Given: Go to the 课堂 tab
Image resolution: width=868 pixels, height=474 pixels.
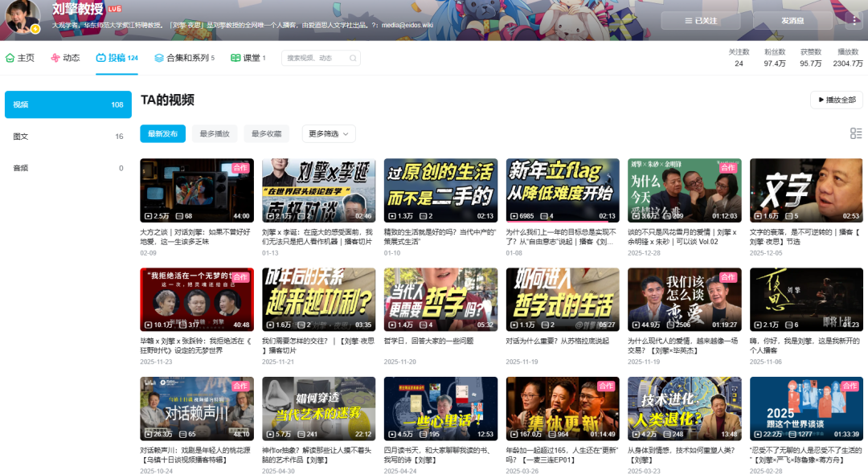Looking at the screenshot, I should click(248, 58).
